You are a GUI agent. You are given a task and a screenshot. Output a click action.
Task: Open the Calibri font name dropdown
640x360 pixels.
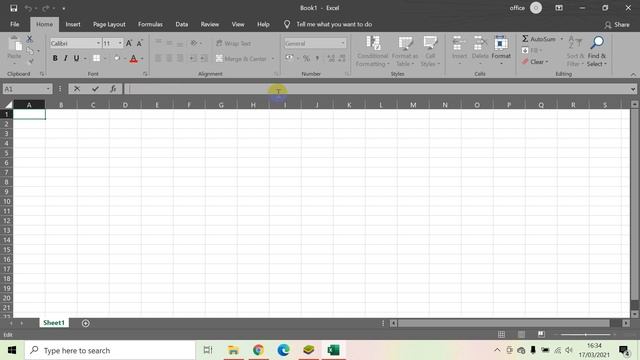98,43
